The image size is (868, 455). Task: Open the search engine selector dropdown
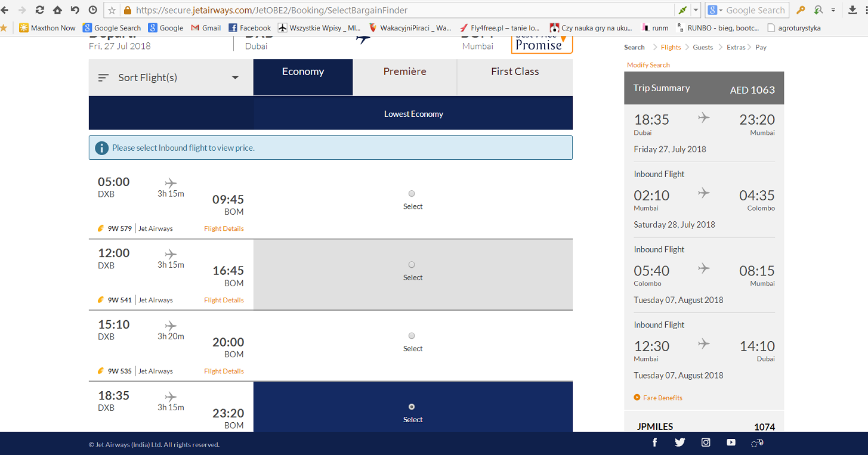tap(715, 10)
